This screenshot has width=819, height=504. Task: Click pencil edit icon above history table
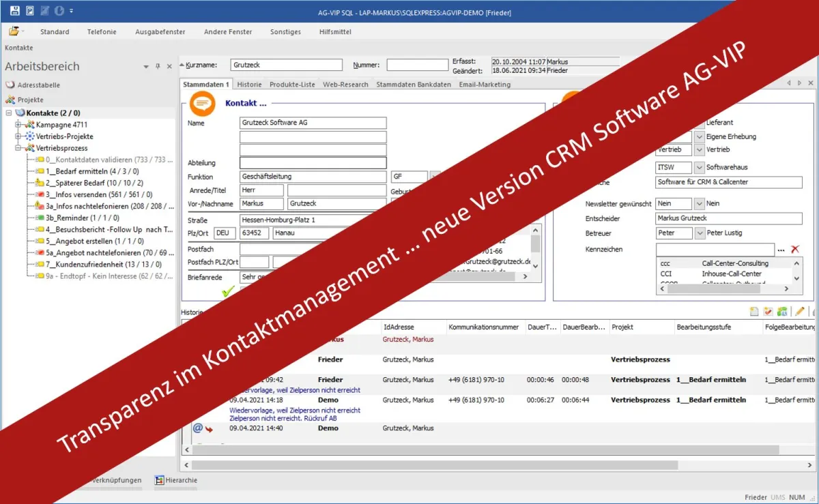pos(800,312)
